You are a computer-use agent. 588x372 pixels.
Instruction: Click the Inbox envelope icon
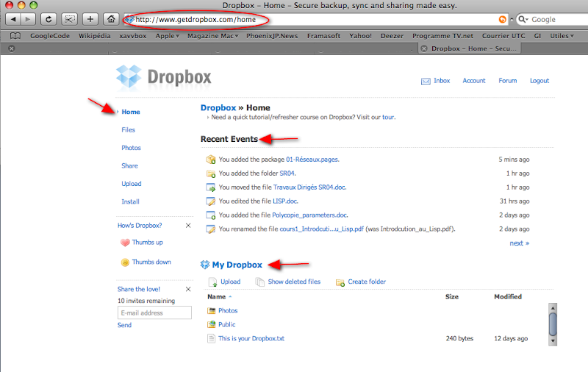click(x=426, y=81)
